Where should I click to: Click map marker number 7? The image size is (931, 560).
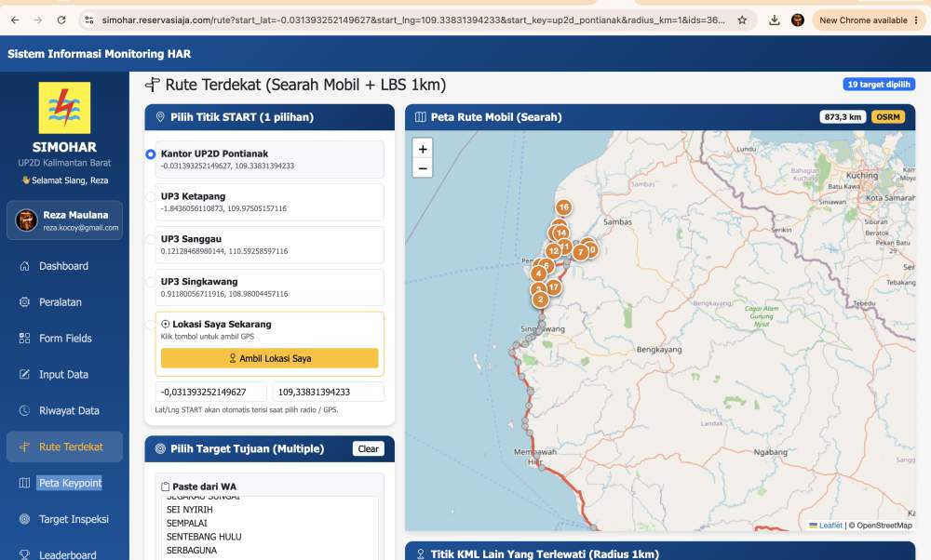coord(580,253)
